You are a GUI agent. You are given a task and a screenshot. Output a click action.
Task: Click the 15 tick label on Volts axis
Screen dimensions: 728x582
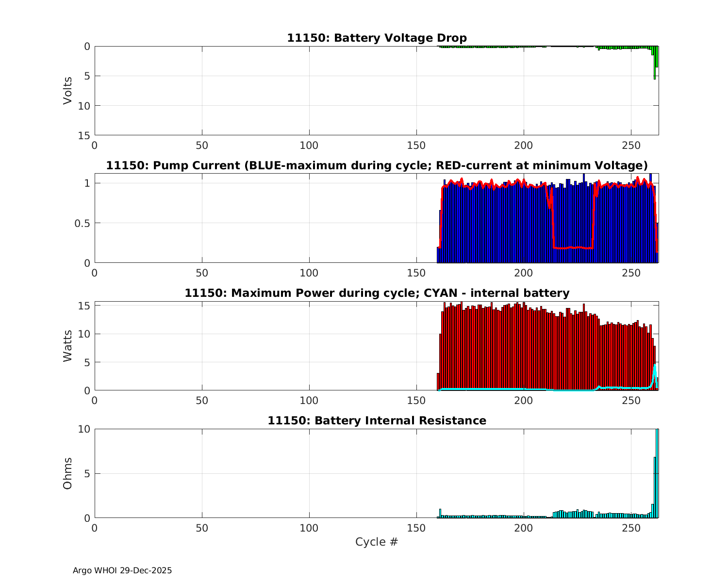84,135
